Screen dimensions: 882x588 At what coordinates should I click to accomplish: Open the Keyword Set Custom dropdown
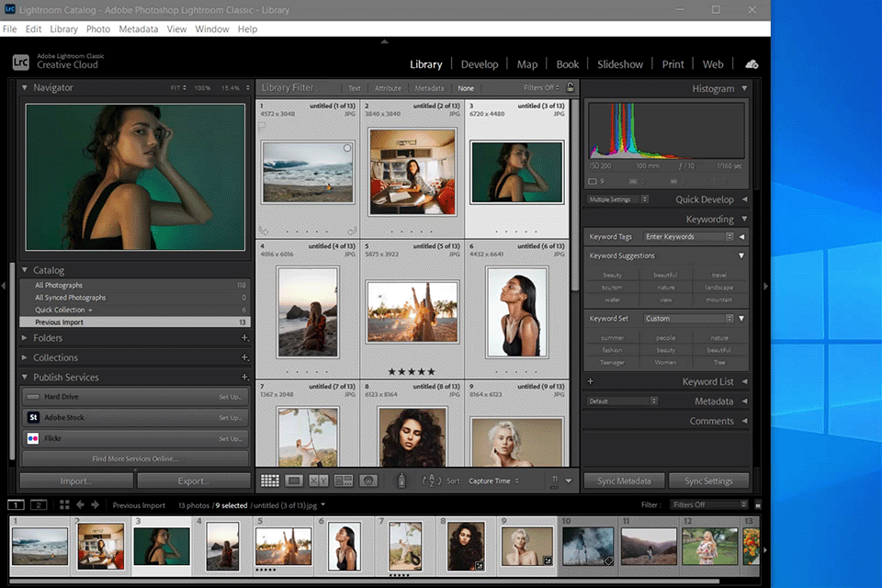point(688,319)
